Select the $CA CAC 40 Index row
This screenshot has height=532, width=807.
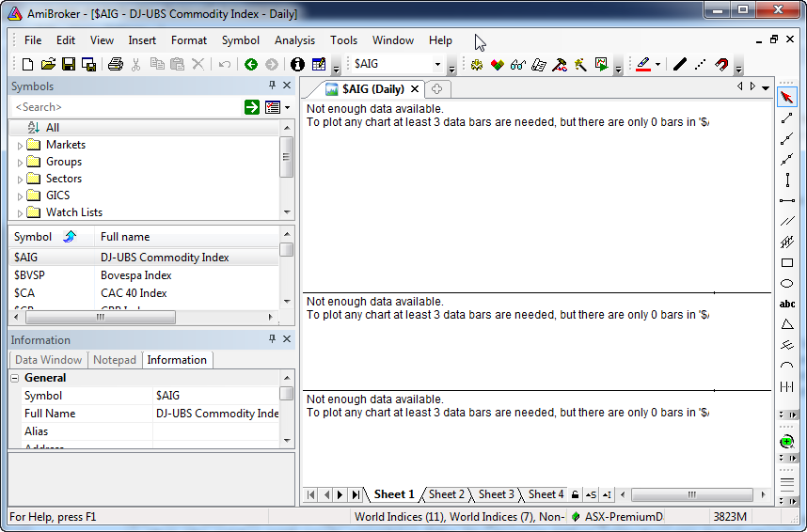coord(144,292)
